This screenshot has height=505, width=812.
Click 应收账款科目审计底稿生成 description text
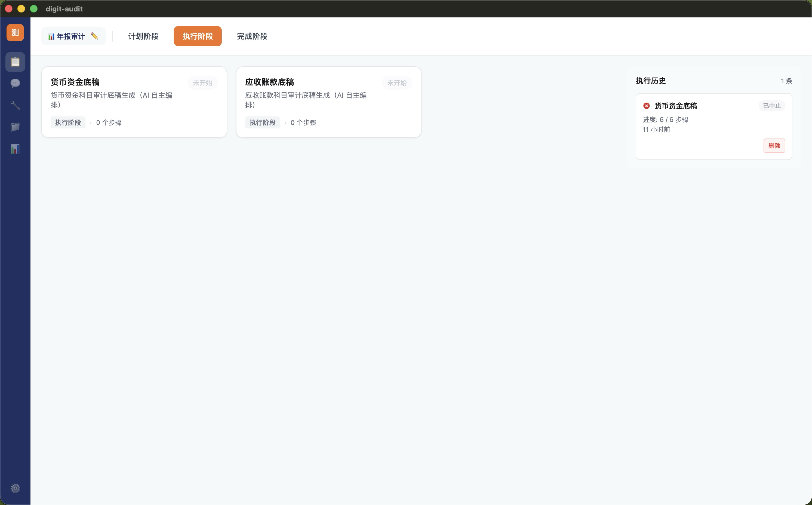pyautogui.click(x=306, y=100)
